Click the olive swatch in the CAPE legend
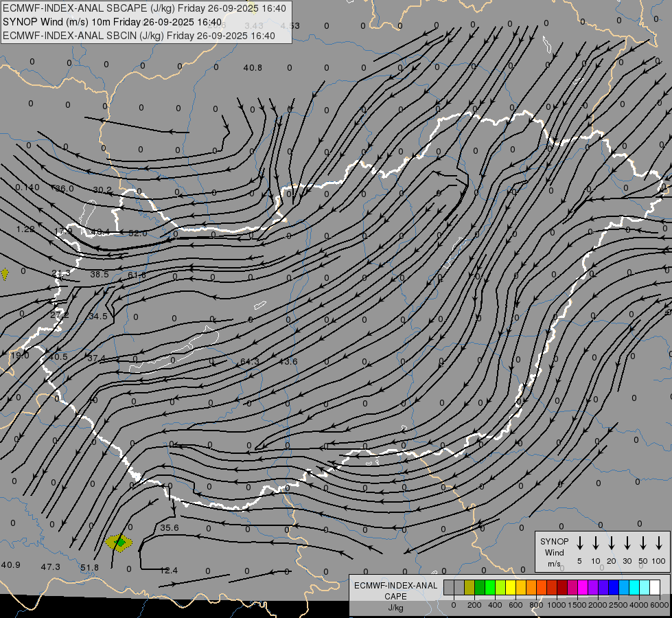 pyautogui.click(x=470, y=587)
